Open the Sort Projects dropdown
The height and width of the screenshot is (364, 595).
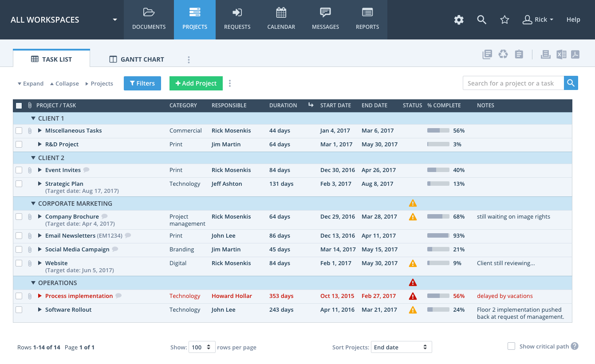pyautogui.click(x=401, y=347)
